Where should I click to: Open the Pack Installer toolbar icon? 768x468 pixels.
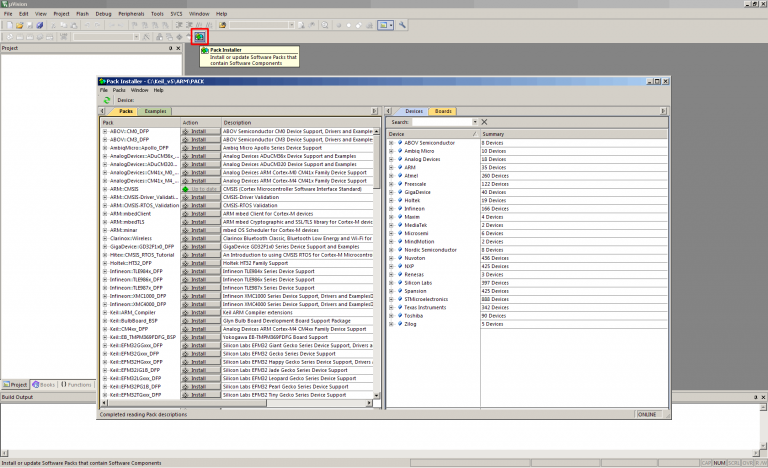tap(200, 37)
